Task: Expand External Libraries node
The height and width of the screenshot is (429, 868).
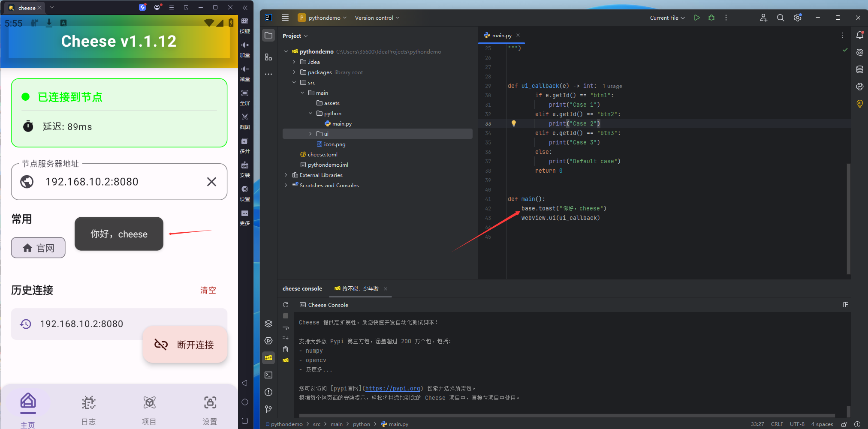Action: click(x=286, y=175)
